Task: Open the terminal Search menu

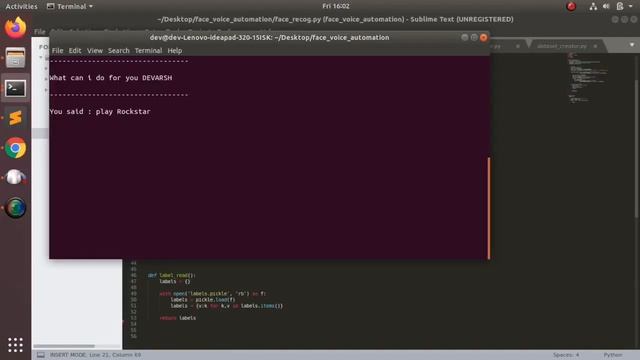Action: click(119, 51)
